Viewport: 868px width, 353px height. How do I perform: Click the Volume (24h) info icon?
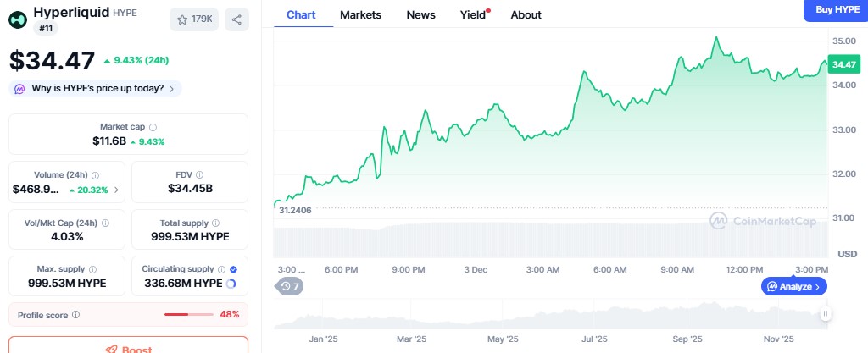pos(95,174)
